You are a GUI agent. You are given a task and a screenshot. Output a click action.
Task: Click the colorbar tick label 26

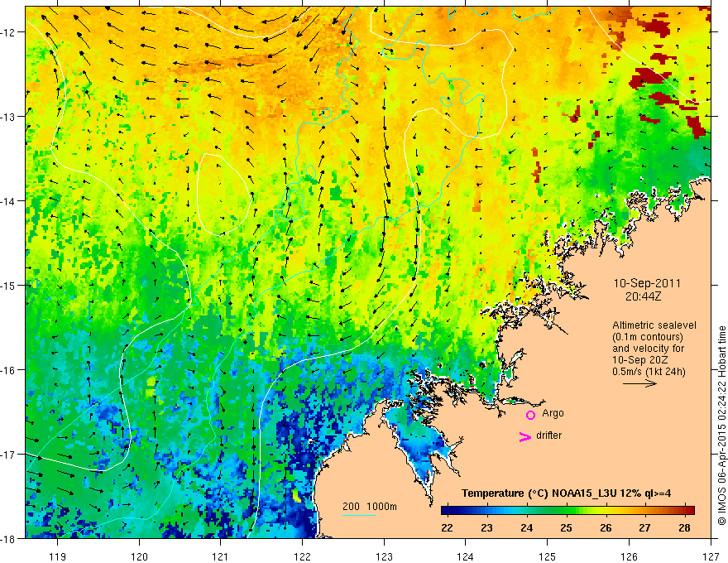(x=606, y=528)
